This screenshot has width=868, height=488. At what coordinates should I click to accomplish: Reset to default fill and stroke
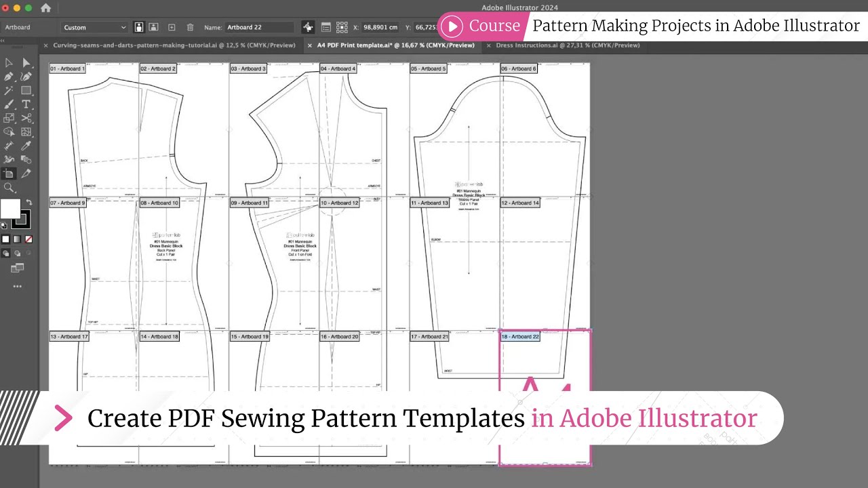[x=4, y=225]
